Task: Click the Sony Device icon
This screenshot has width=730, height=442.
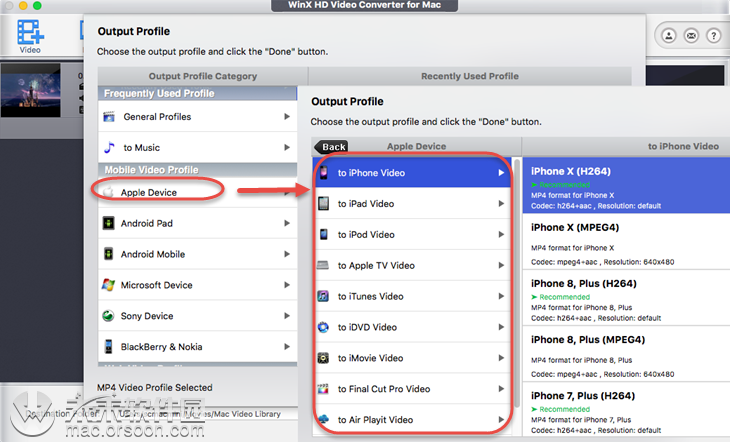Action: point(108,315)
